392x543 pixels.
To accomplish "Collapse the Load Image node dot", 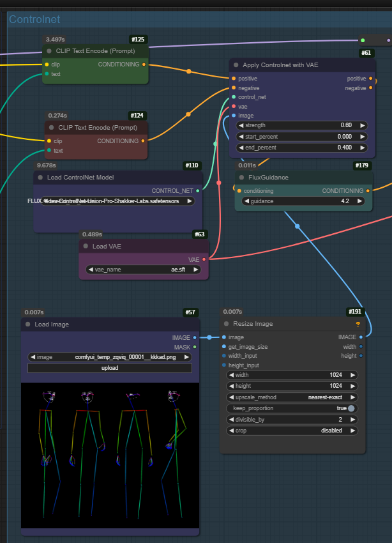I will 27,324.
